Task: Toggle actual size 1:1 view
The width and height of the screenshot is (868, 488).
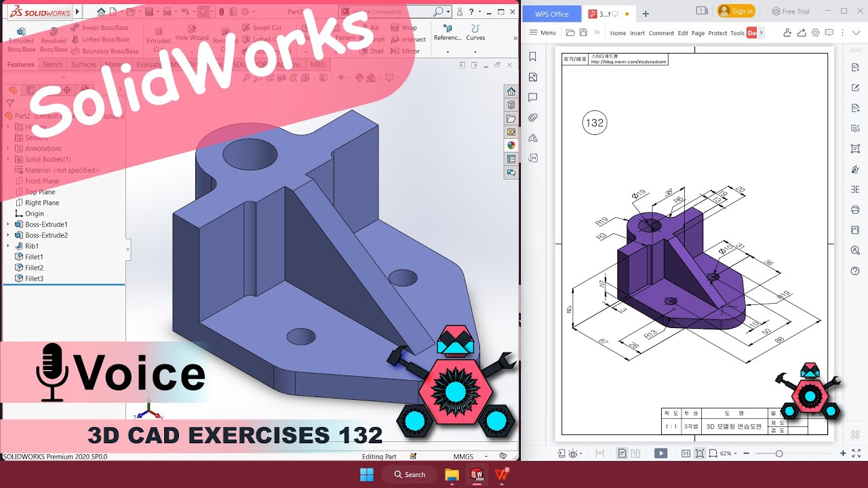Action: pyautogui.click(x=686, y=453)
